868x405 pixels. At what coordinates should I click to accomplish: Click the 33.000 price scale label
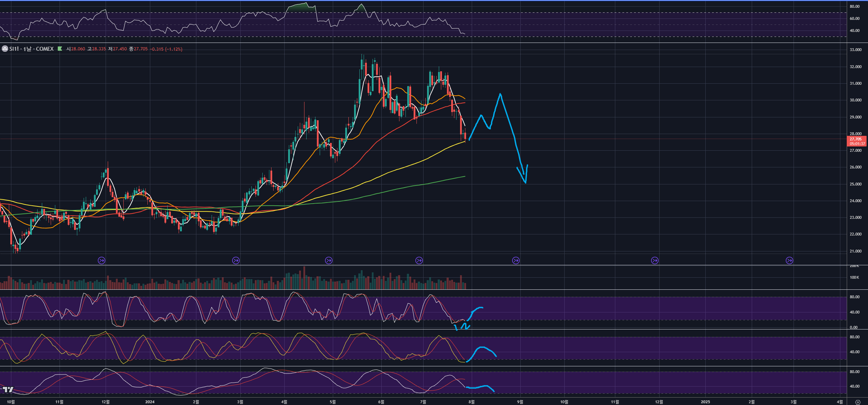click(x=856, y=50)
